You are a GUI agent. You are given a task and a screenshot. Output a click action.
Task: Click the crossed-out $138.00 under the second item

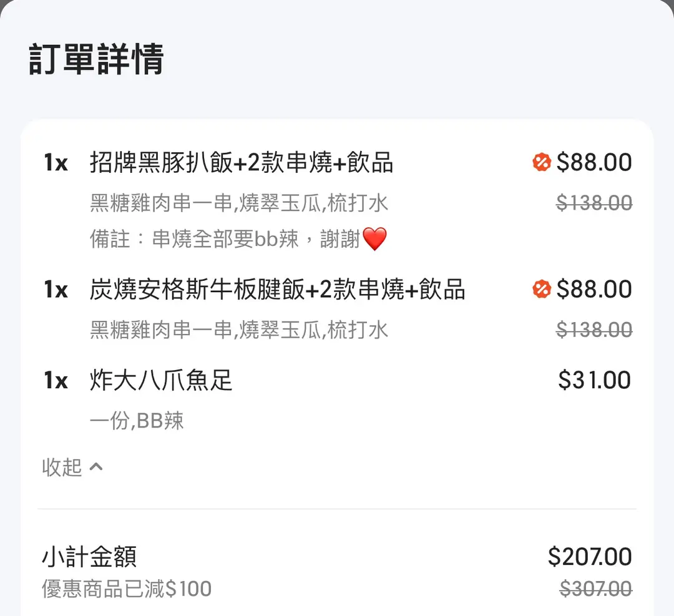pyautogui.click(x=594, y=330)
